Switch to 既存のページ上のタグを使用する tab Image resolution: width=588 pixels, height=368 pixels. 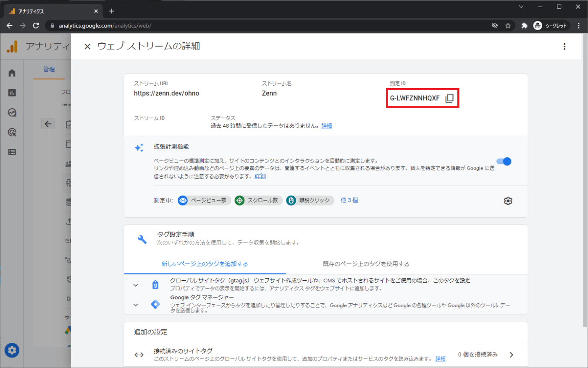[x=366, y=264]
